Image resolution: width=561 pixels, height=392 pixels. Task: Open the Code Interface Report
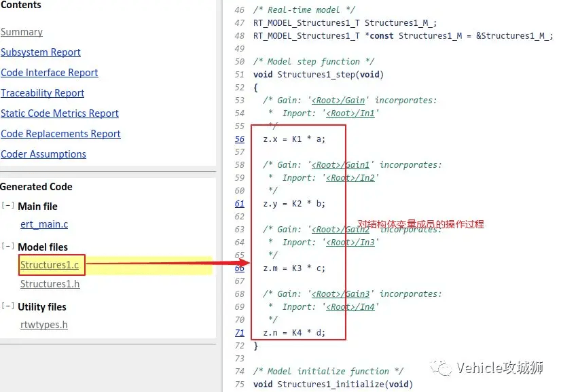click(50, 73)
